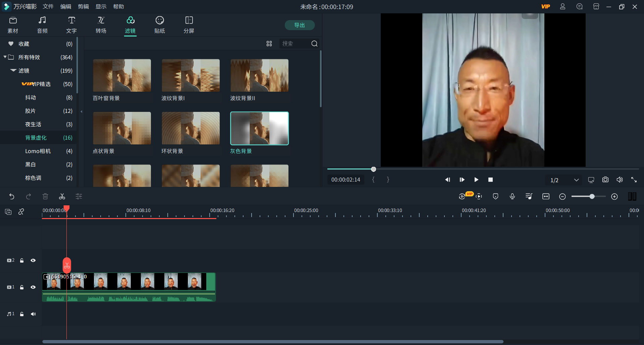Image resolution: width=644 pixels, height=345 pixels.
Task: Select the split/scissors tool on the toolbar
Action: pos(62,196)
